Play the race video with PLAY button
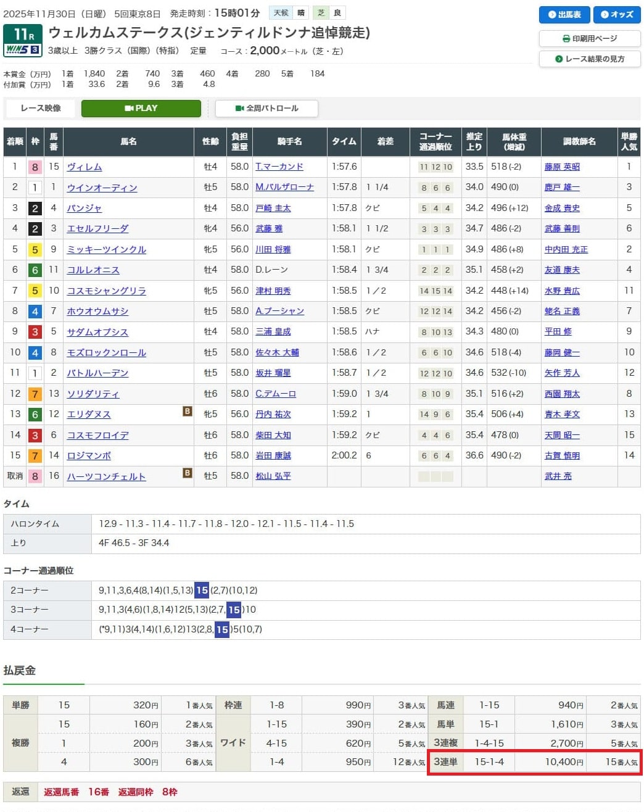 coord(141,109)
